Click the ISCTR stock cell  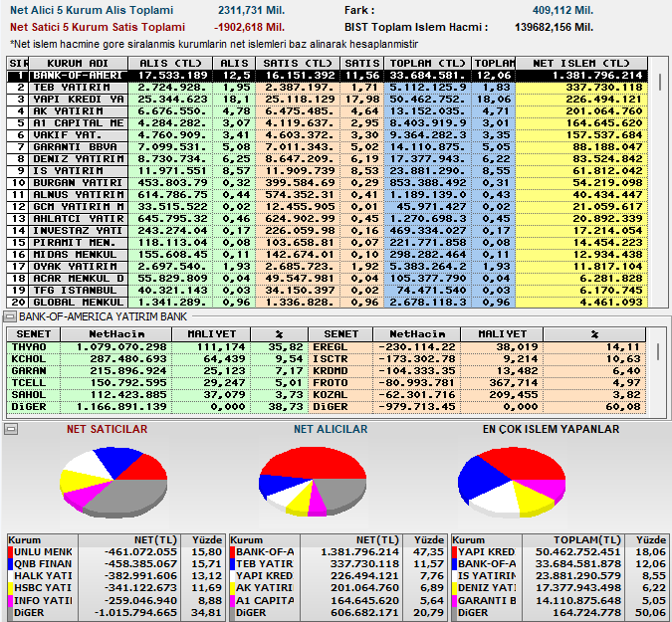(x=340, y=359)
